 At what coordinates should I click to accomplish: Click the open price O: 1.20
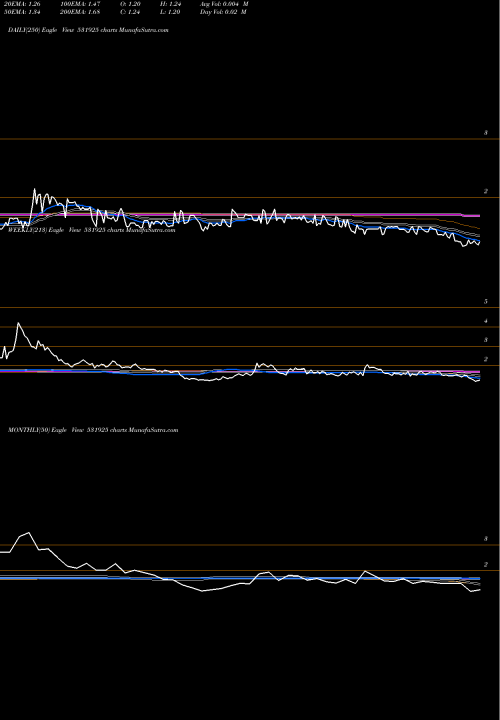click(130, 4)
